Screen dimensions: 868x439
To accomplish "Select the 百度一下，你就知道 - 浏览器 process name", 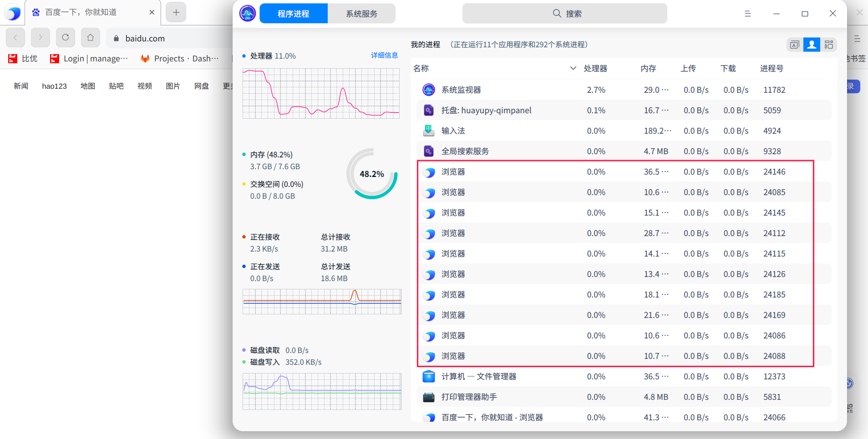I will pyautogui.click(x=492, y=417).
